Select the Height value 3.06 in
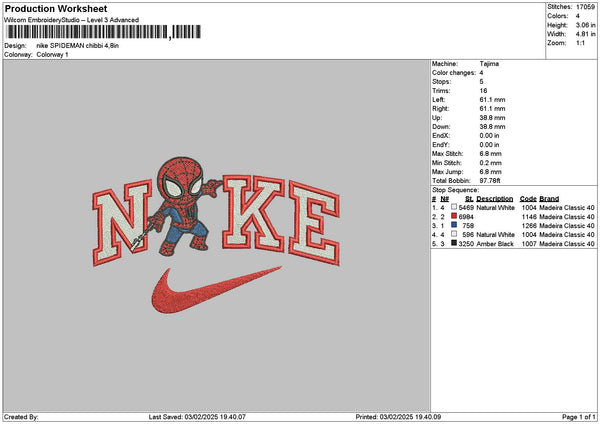Screen dimensions: 600x424 coord(585,25)
